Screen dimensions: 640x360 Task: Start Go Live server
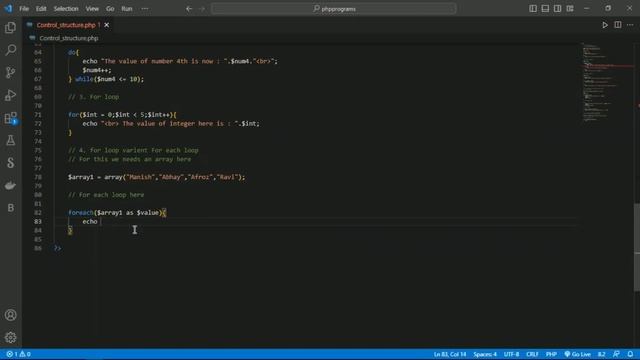click(578, 354)
